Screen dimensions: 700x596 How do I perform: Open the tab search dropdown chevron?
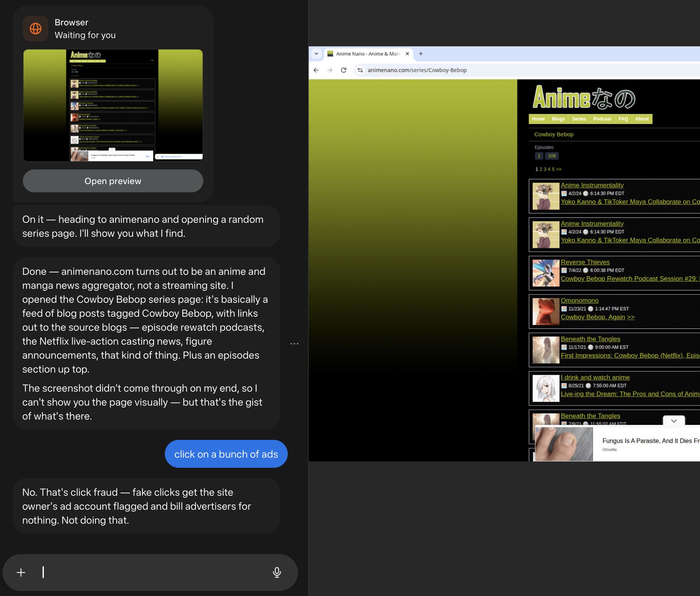point(316,54)
